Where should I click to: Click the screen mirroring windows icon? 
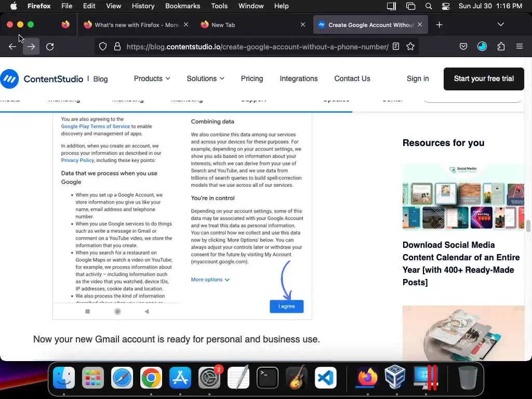click(x=410, y=6)
